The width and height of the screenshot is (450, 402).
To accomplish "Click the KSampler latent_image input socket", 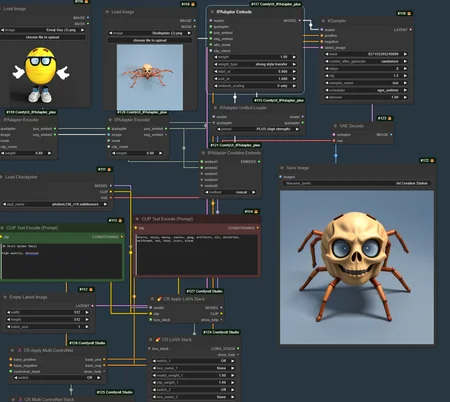I will tap(322, 48).
